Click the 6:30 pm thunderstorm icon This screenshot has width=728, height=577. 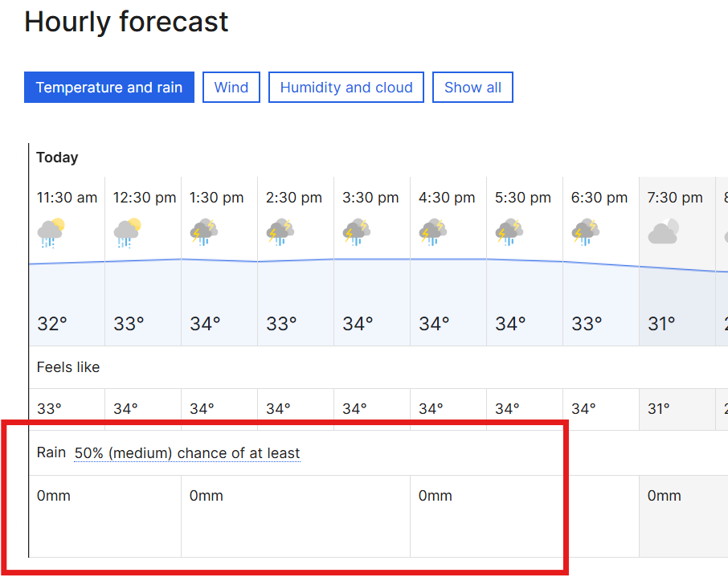[x=585, y=233]
